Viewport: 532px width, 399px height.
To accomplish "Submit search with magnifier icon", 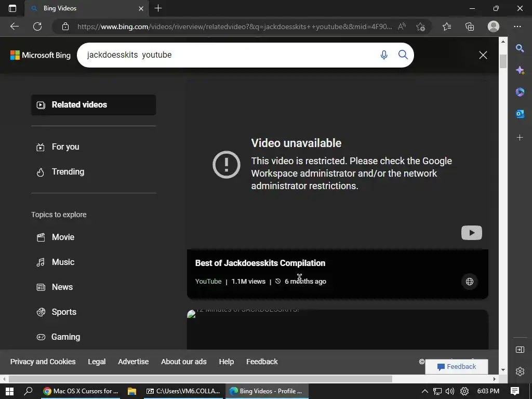I will click(403, 55).
